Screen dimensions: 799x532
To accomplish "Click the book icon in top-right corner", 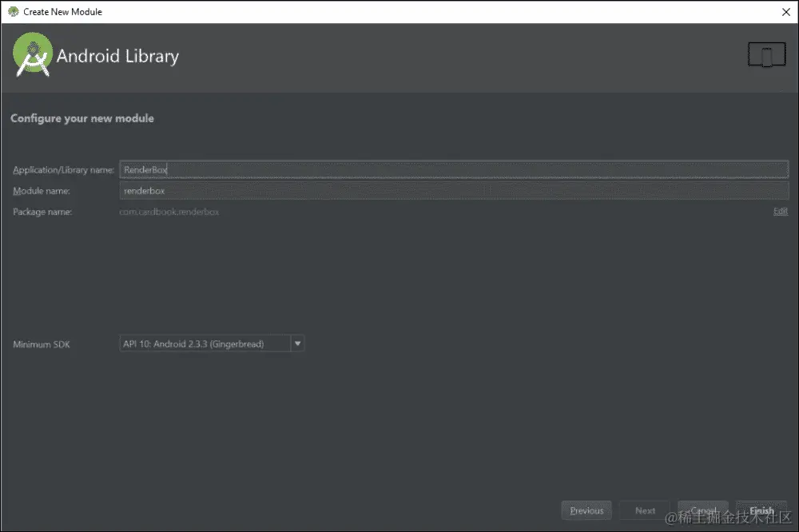I will (767, 54).
